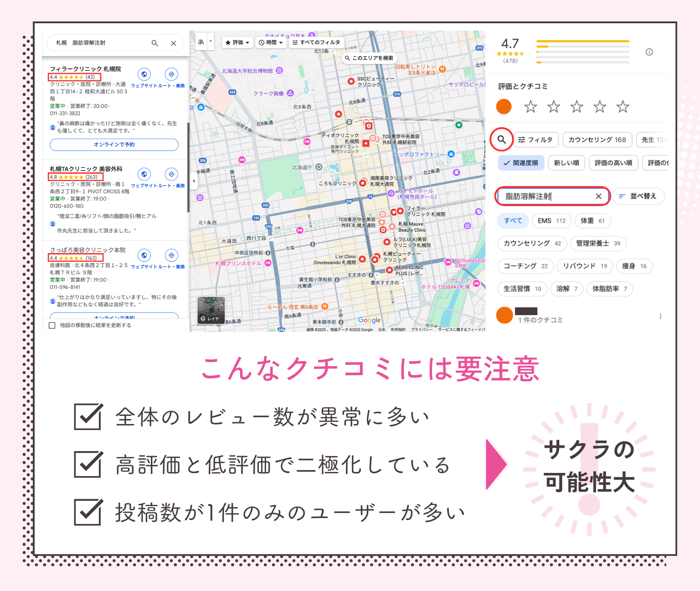
Task: Select the L'or Clinic Omotesando 札幌院 pin
Action: pyautogui.click(x=362, y=259)
